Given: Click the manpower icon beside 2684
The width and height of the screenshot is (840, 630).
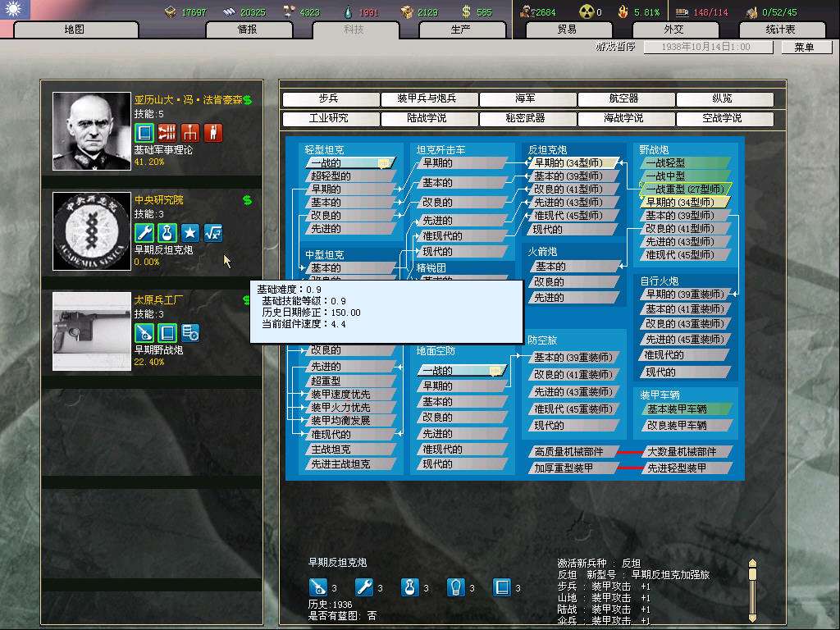Looking at the screenshot, I should (527, 11).
